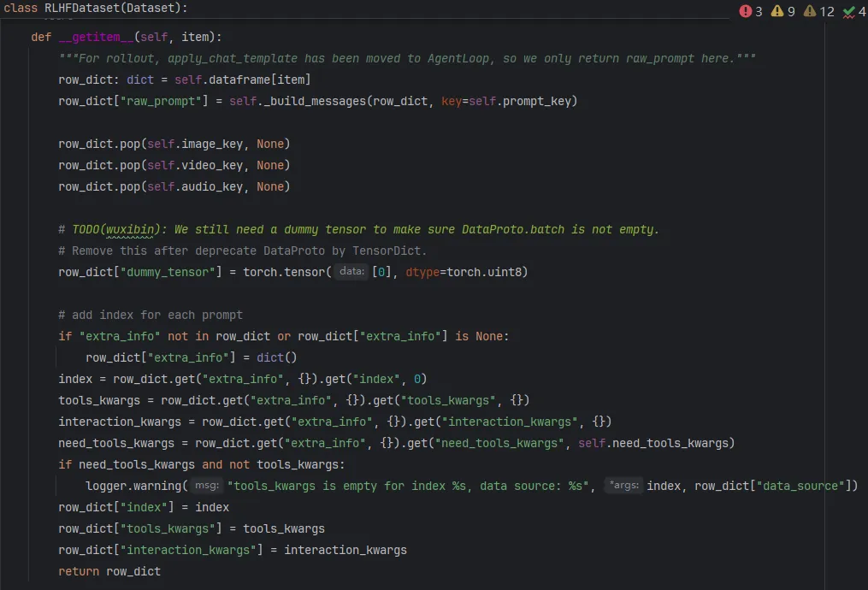Image resolution: width=868 pixels, height=590 pixels.
Task: Click the 'msg:' inlay hint in logger.warning
Action: pyautogui.click(x=206, y=486)
